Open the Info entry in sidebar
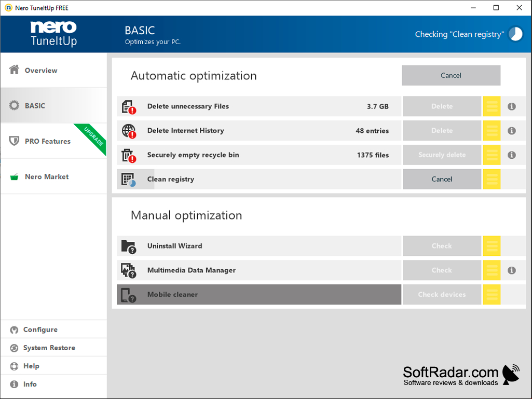Image resolution: width=532 pixels, height=399 pixels. (53, 384)
